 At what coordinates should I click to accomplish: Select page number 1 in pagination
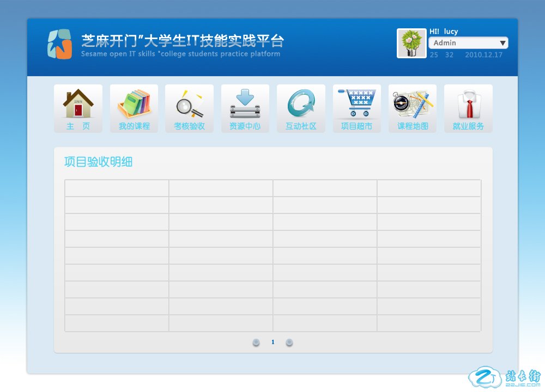273,342
